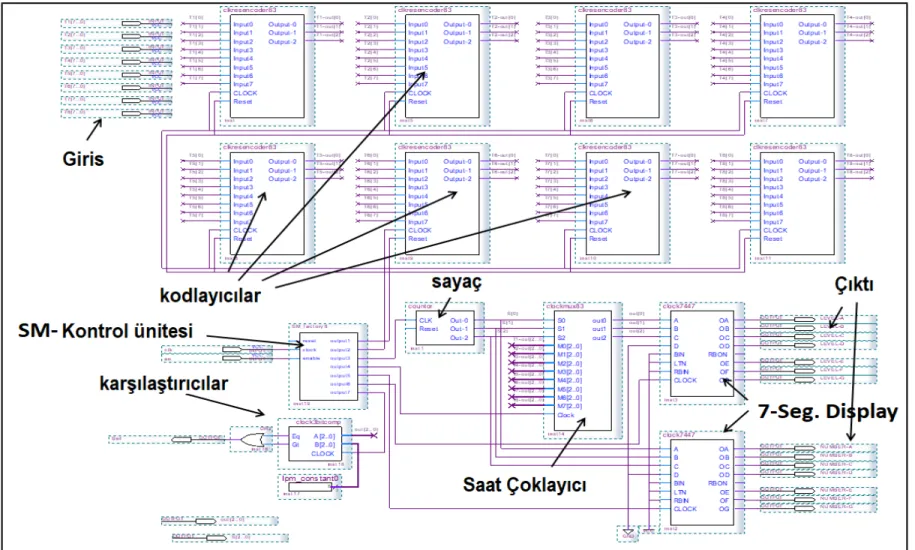The width and height of the screenshot is (915, 550).
Task: Select the lpm_constant0 block
Action: pos(310,486)
